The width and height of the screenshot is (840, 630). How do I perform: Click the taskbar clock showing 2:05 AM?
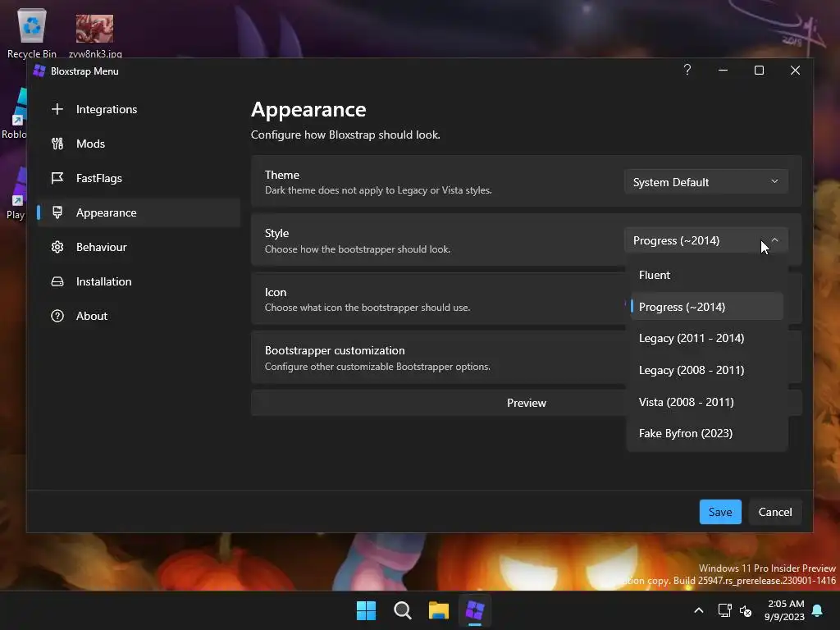click(x=785, y=610)
